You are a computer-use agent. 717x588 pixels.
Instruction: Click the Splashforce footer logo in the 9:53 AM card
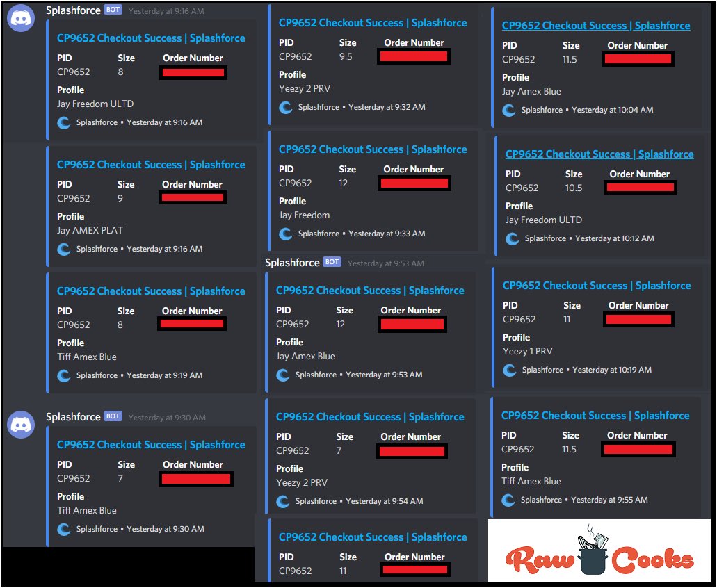coord(283,375)
